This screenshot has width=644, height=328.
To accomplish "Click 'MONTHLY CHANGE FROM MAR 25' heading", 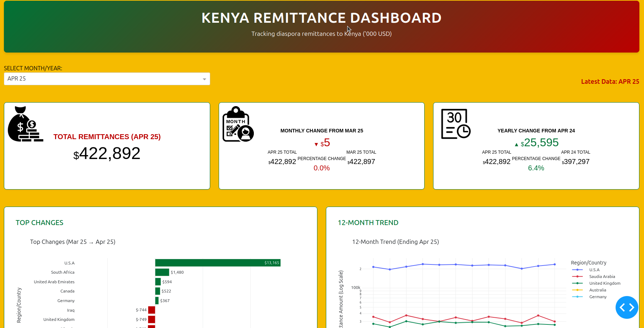I will tap(322, 131).
